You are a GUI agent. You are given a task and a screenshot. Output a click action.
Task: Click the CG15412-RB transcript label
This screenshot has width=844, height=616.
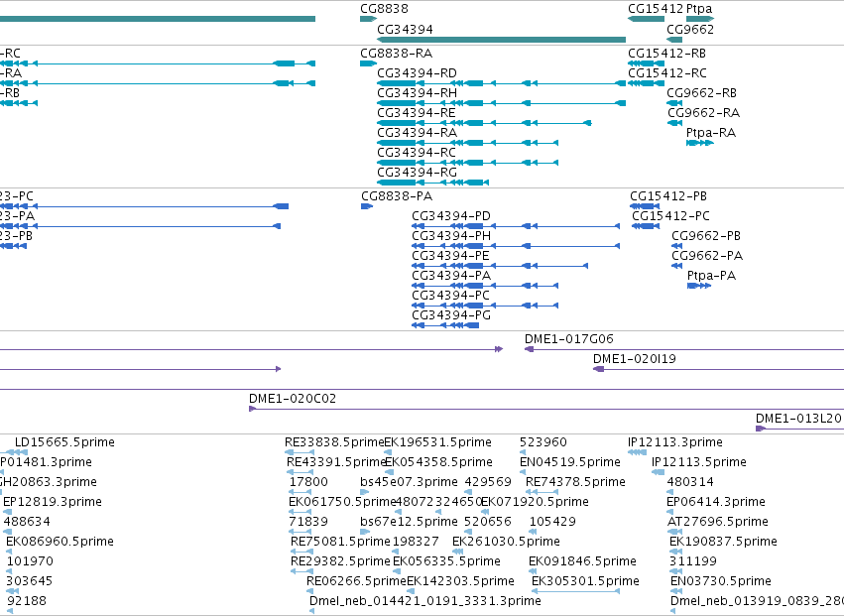click(666, 54)
